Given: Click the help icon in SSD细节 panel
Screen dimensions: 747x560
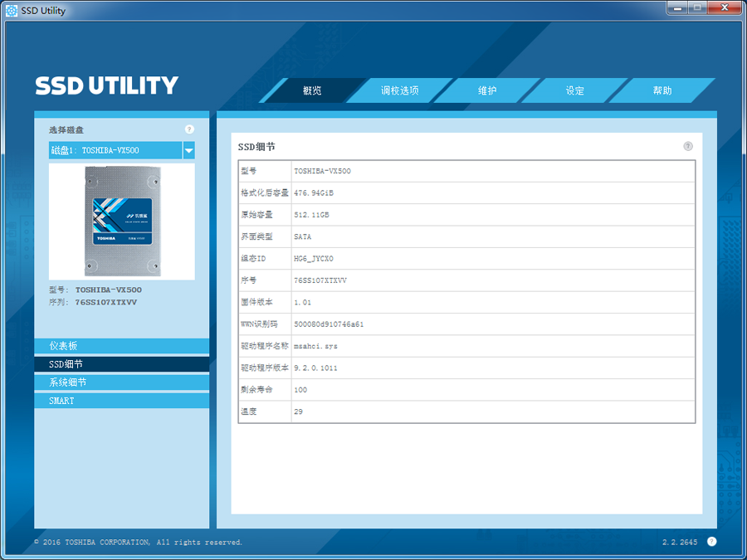Looking at the screenshot, I should coord(688,146).
